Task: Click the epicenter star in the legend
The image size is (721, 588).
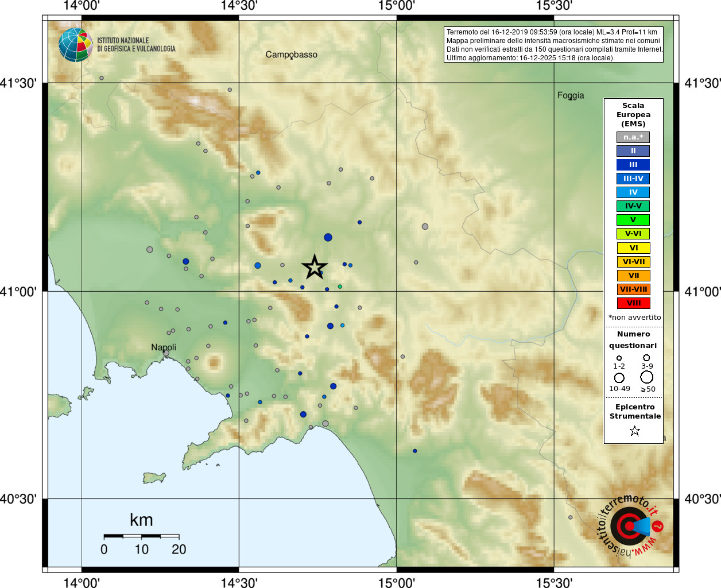Action: [x=634, y=431]
